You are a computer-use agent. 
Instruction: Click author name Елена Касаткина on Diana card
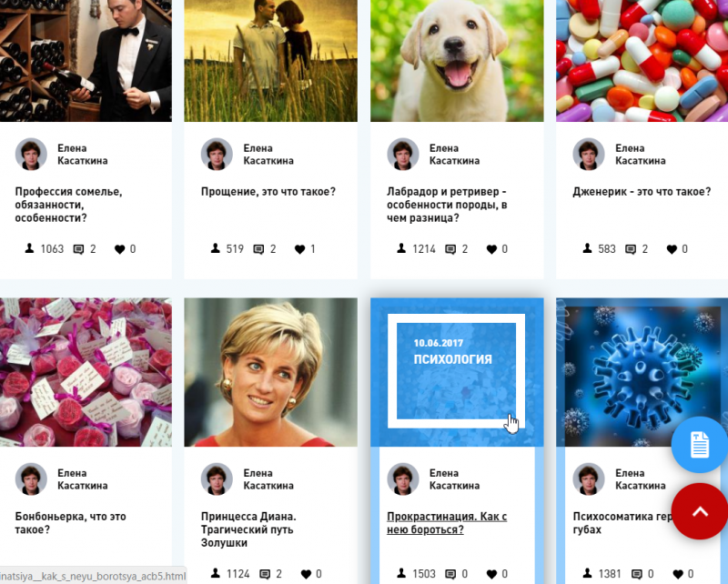(x=268, y=479)
